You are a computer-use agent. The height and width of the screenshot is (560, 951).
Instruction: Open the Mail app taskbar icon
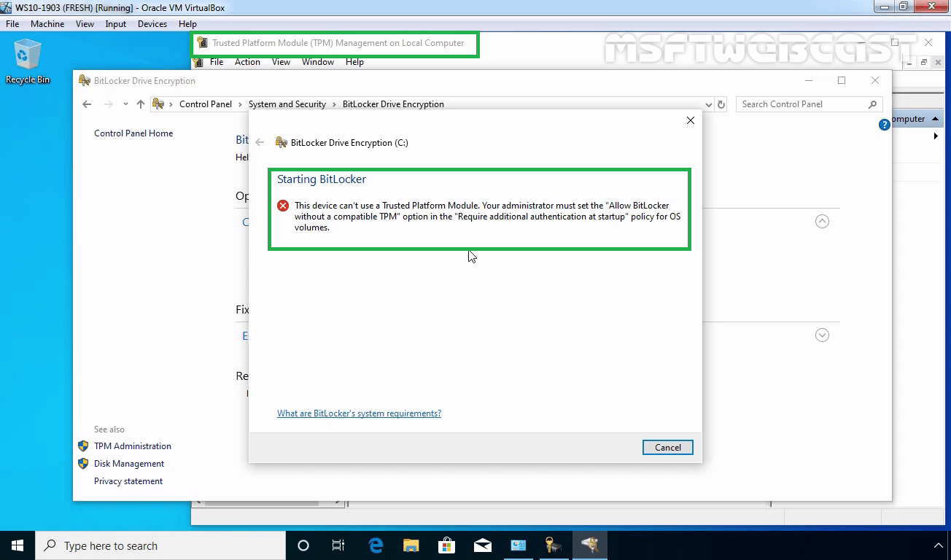(x=482, y=545)
